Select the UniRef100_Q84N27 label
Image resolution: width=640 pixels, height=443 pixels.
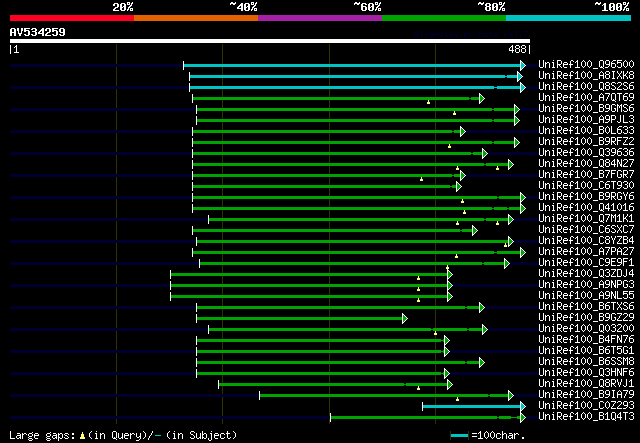[586, 164]
